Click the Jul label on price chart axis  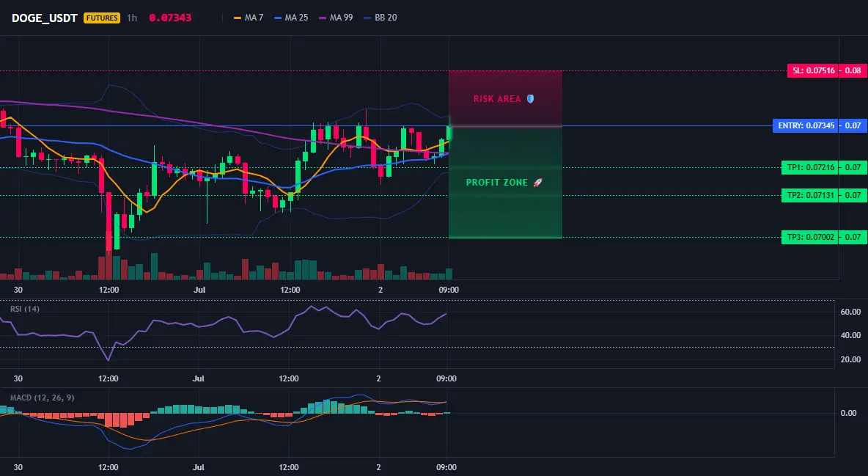coord(200,290)
